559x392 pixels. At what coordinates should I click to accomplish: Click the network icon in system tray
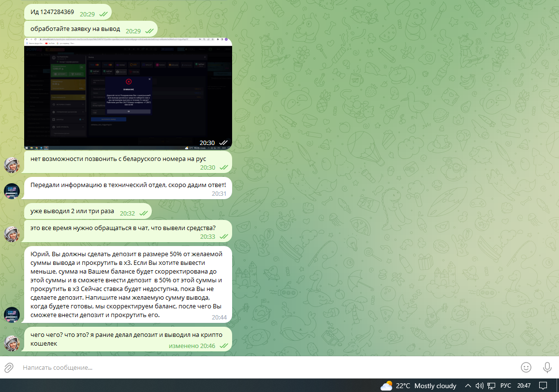click(x=491, y=386)
